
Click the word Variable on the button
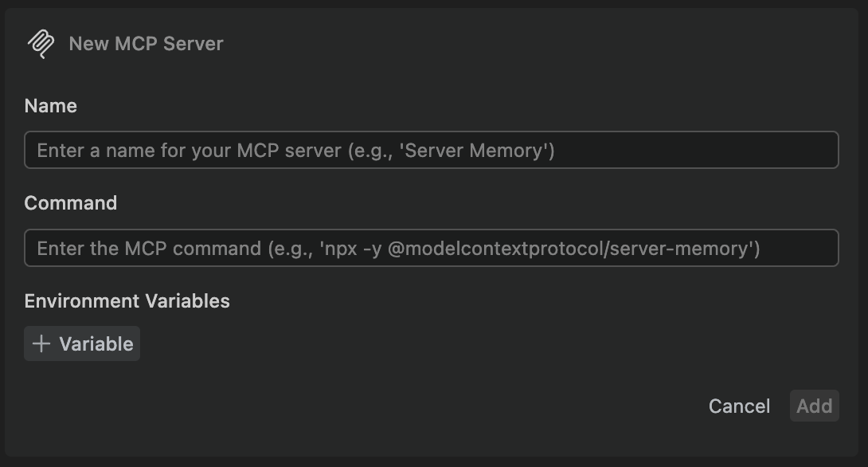(96, 344)
